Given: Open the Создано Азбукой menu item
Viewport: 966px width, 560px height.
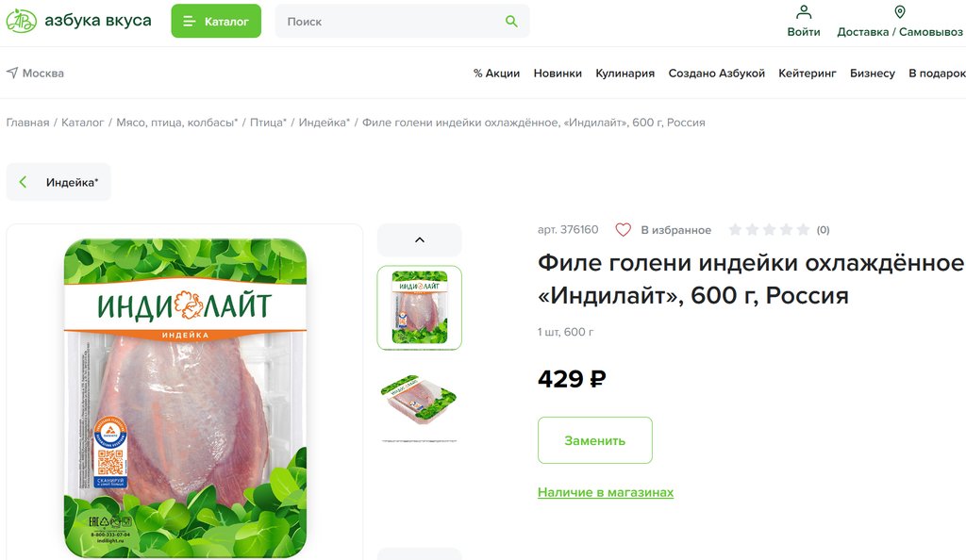Looking at the screenshot, I should click(x=717, y=74).
